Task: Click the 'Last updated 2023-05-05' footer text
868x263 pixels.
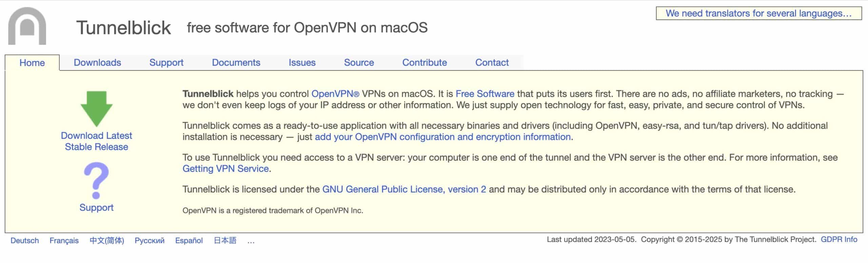Action: click(x=592, y=240)
